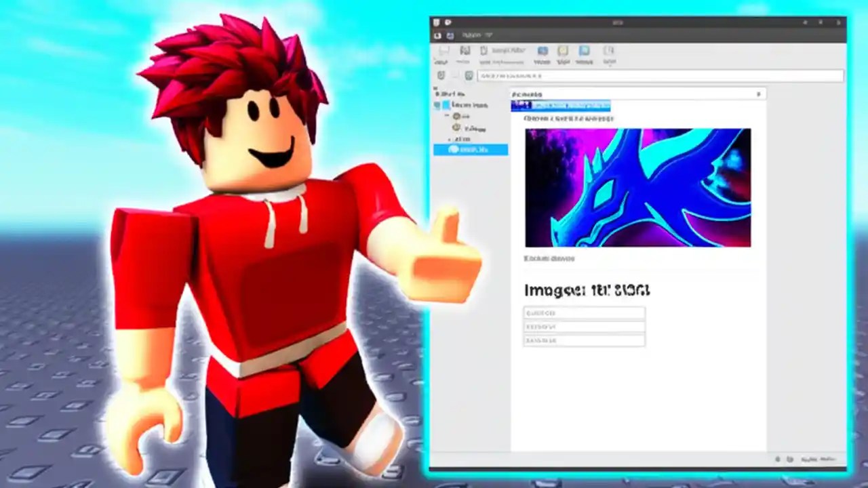This screenshot has width=868, height=488.
Task: Toggle selection of the blue asset entry bar
Action: coord(559,106)
